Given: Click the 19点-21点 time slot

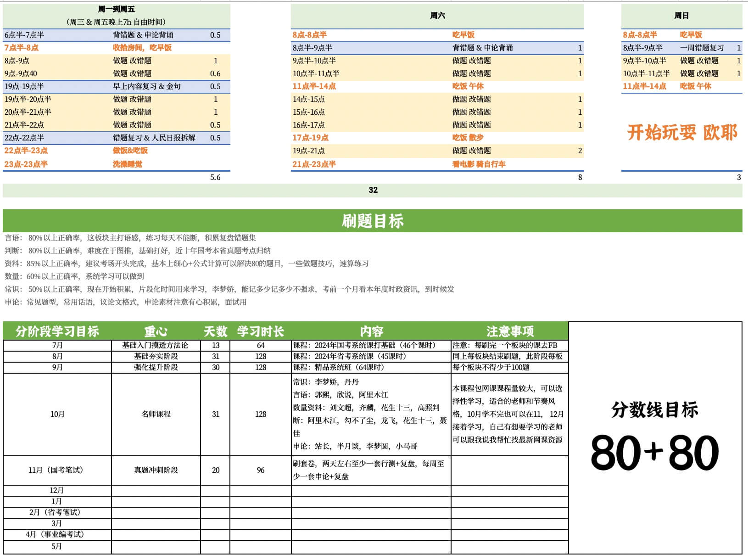Looking at the screenshot, I should point(309,151).
